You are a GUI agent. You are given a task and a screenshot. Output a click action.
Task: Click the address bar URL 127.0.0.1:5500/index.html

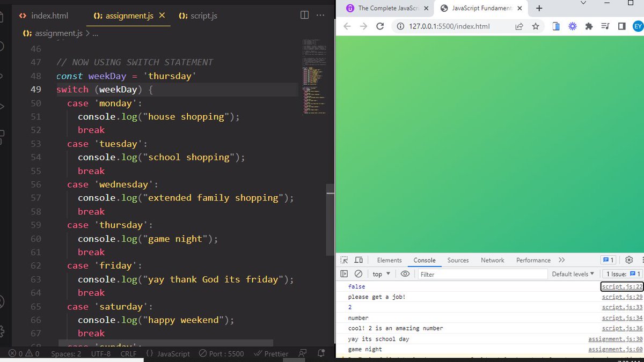[449, 26]
